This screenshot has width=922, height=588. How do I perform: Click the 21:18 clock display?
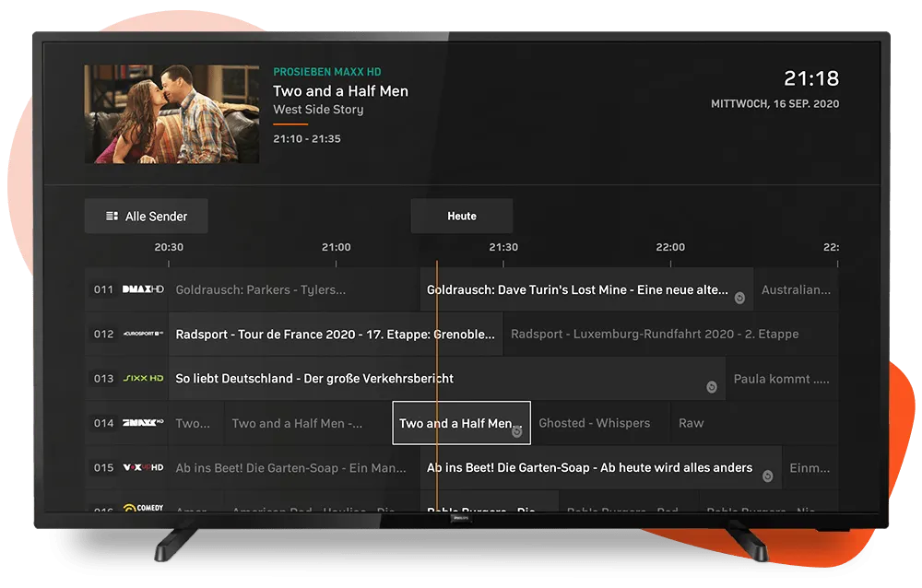tap(811, 78)
